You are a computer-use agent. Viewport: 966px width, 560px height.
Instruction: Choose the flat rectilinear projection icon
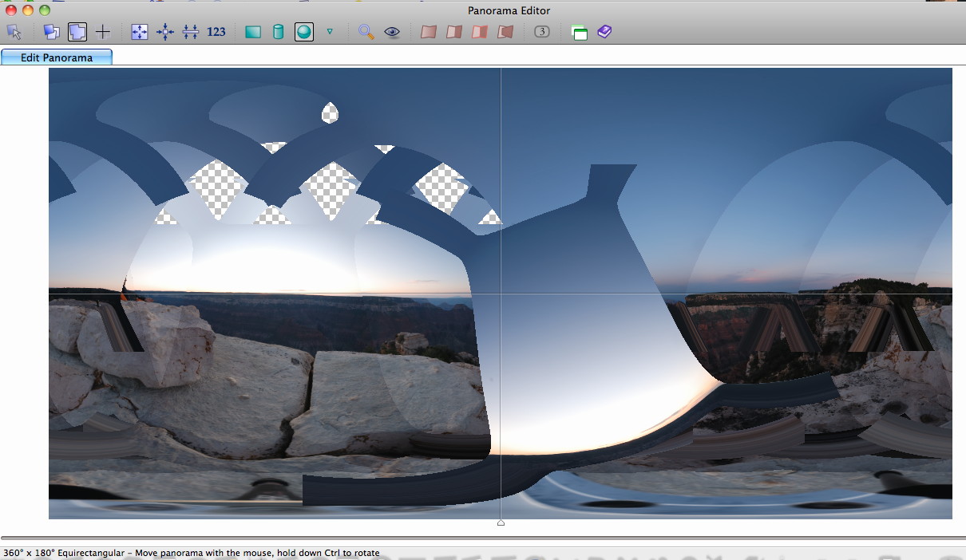pyautogui.click(x=253, y=32)
